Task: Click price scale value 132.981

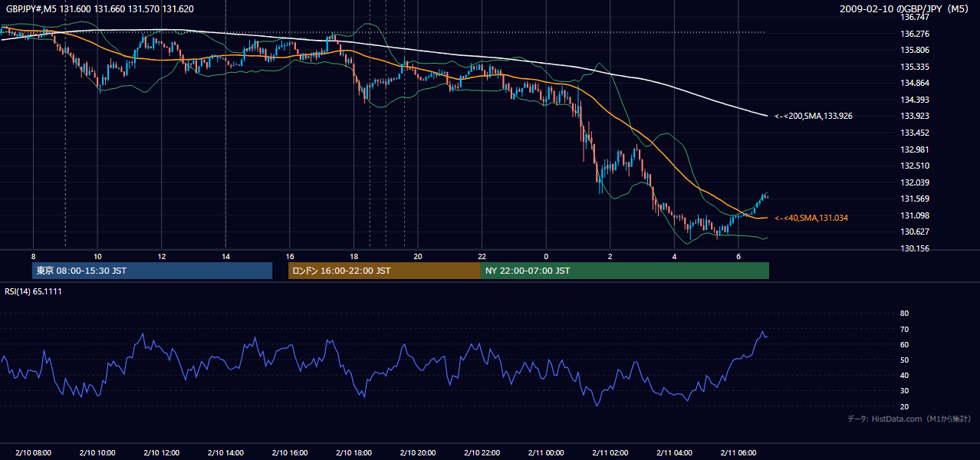Action: tap(914, 149)
